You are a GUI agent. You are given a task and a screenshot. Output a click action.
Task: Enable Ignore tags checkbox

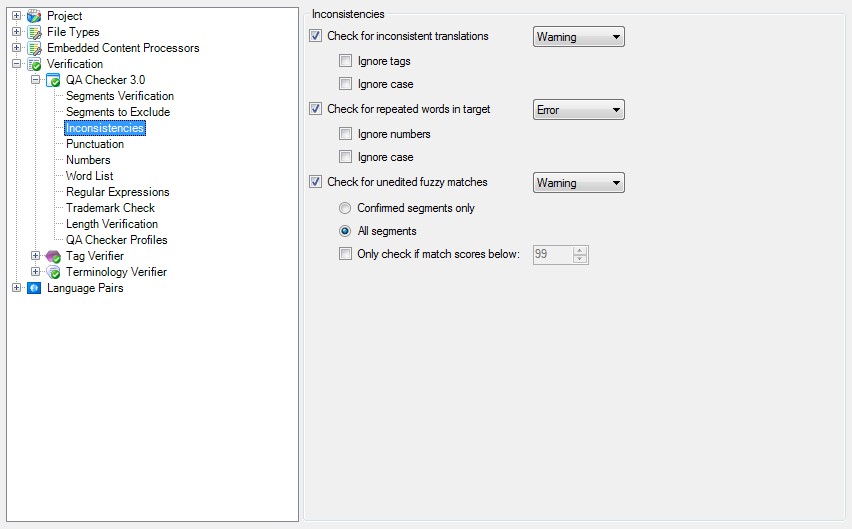click(x=346, y=62)
